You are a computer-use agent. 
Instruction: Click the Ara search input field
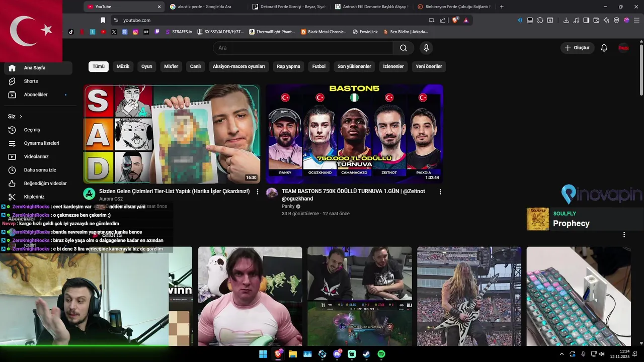[303, 48]
